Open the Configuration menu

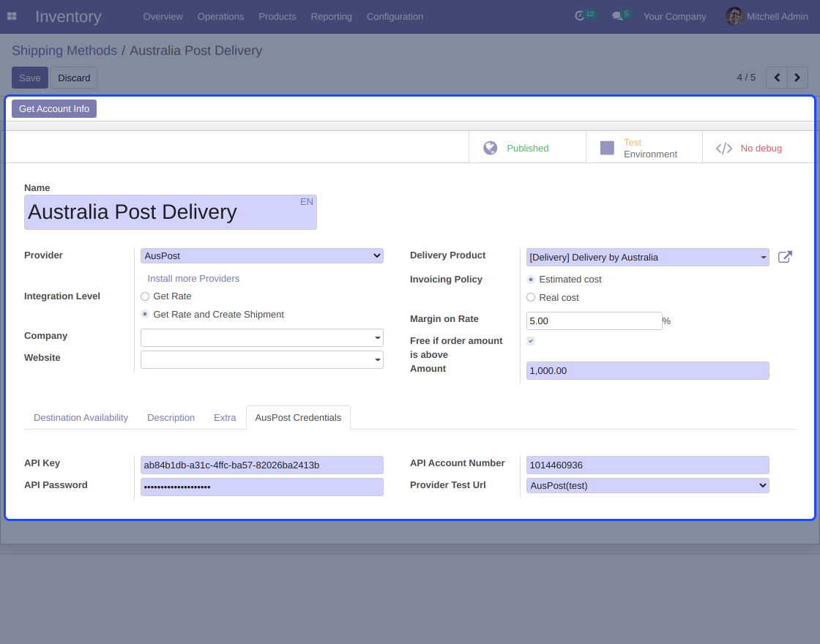pyautogui.click(x=395, y=17)
